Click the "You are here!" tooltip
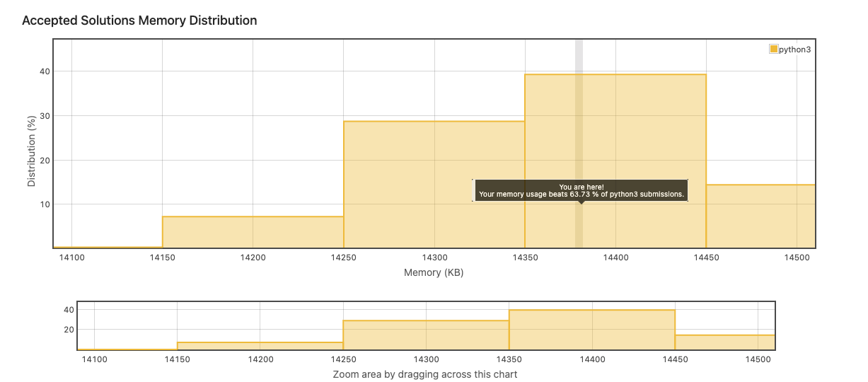The image size is (868, 382). point(581,190)
